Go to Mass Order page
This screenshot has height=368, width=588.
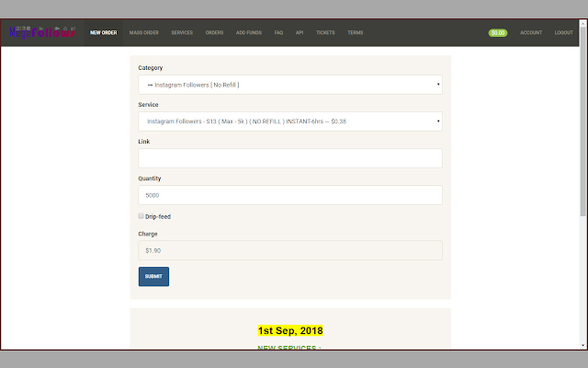pos(144,33)
